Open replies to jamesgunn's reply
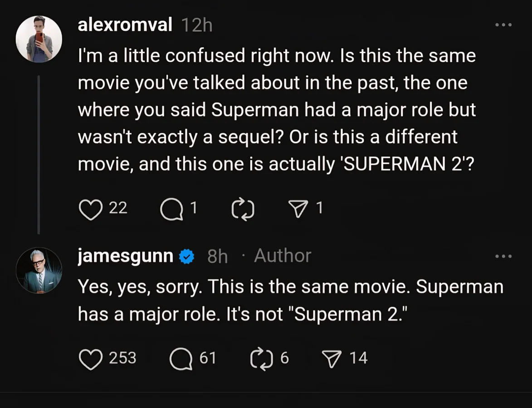The image size is (532, 408). 181,359
